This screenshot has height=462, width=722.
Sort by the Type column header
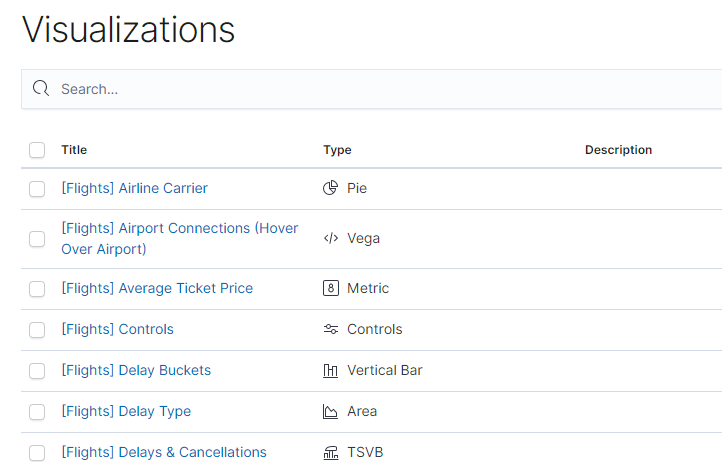(337, 150)
